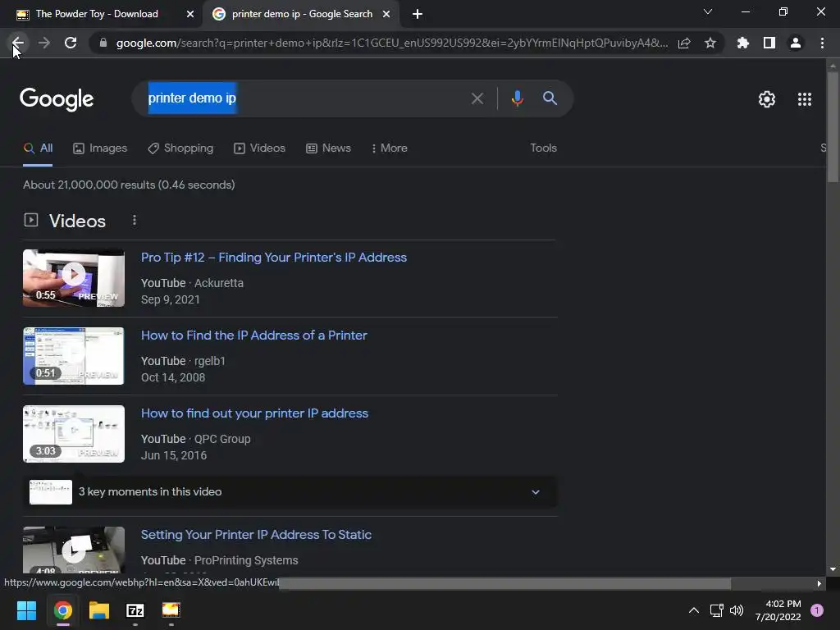This screenshot has width=840, height=630.
Task: Open the search Tools options
Action: [x=543, y=148]
